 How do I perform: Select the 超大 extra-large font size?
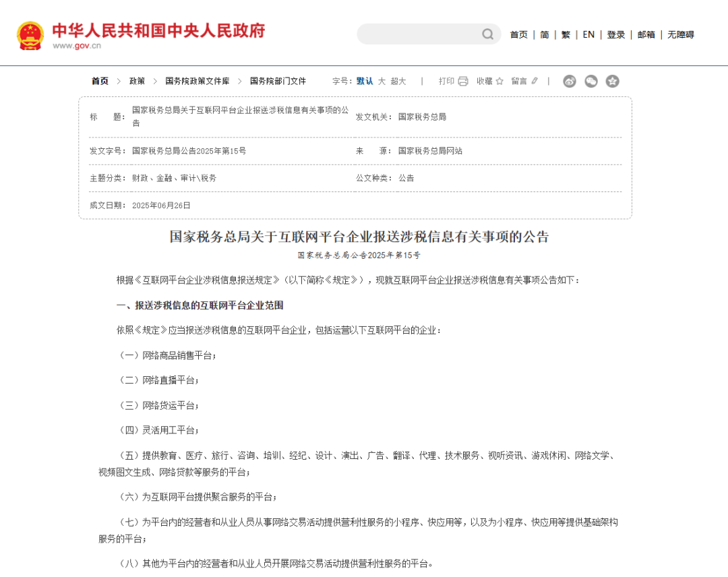(396, 81)
